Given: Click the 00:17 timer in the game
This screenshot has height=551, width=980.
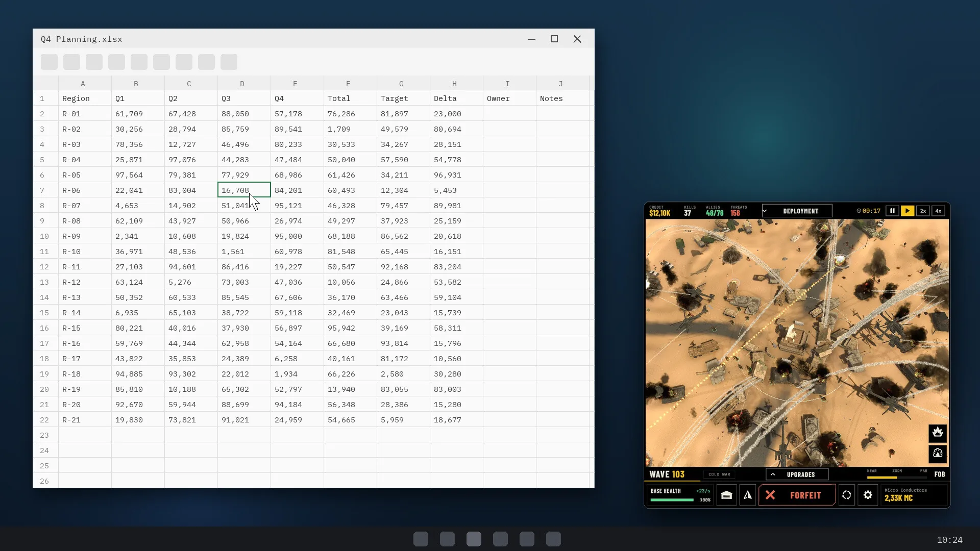Looking at the screenshot, I should pos(868,211).
